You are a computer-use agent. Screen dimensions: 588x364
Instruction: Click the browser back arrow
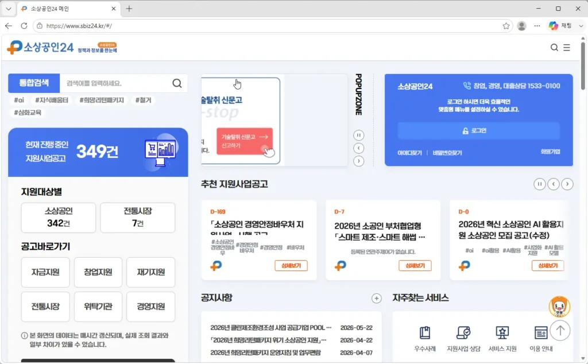[x=9, y=26]
